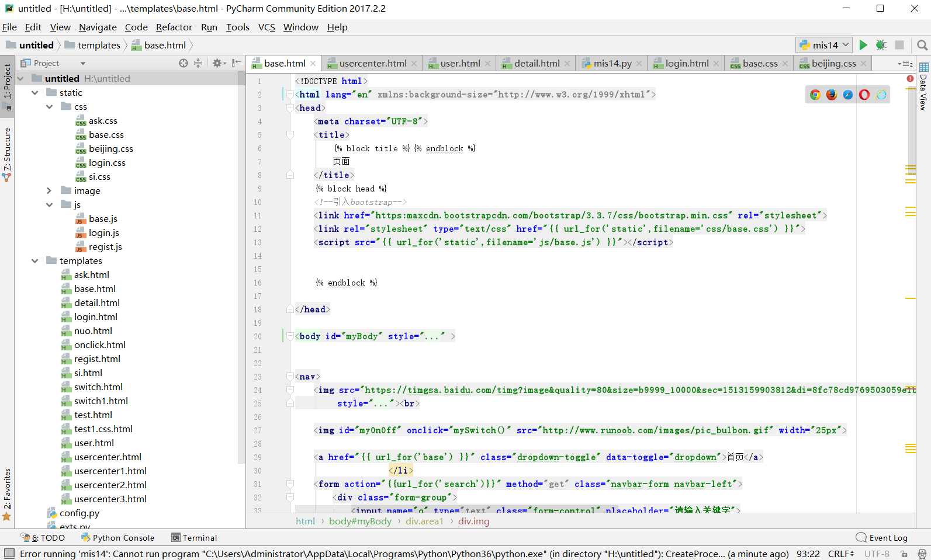
Task: Open the File menu
Action: pos(9,27)
